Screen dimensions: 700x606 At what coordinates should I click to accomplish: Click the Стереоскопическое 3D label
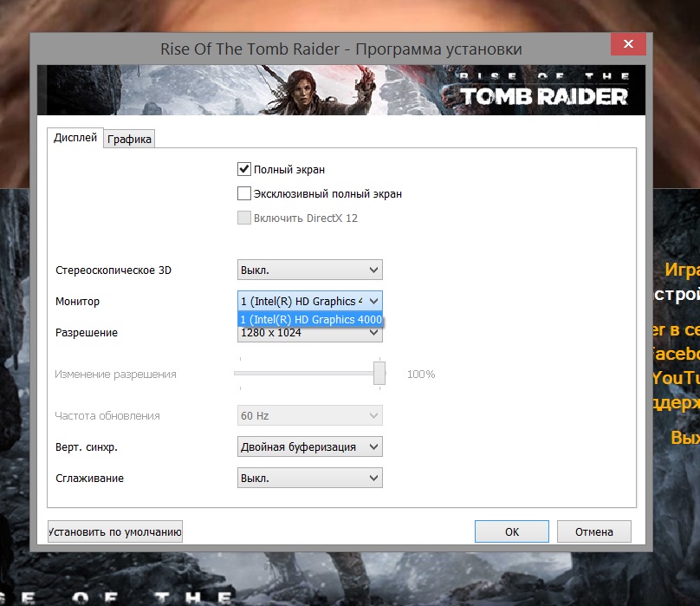click(x=113, y=270)
